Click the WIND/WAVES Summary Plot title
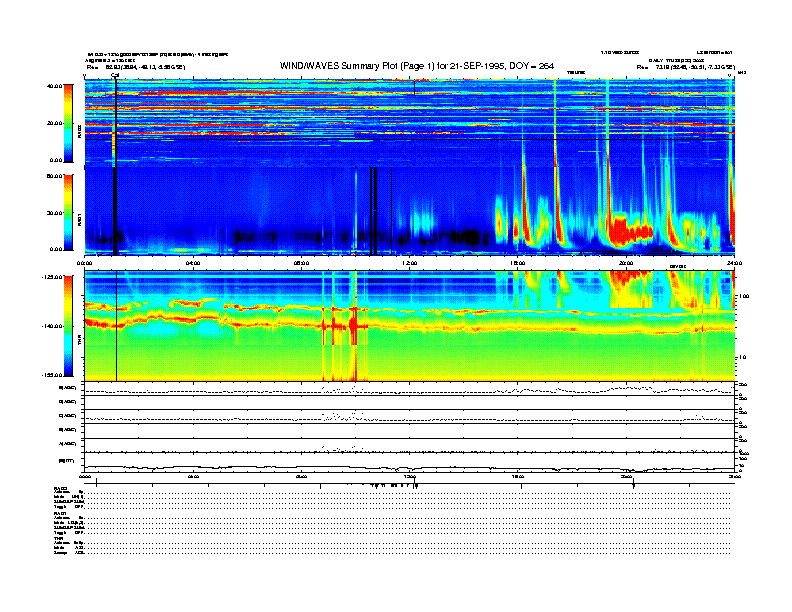This screenshot has width=792, height=612. click(417, 66)
